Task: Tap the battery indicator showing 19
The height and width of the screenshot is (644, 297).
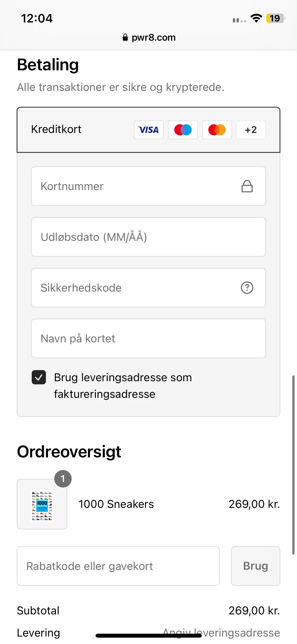Action: pos(276,18)
